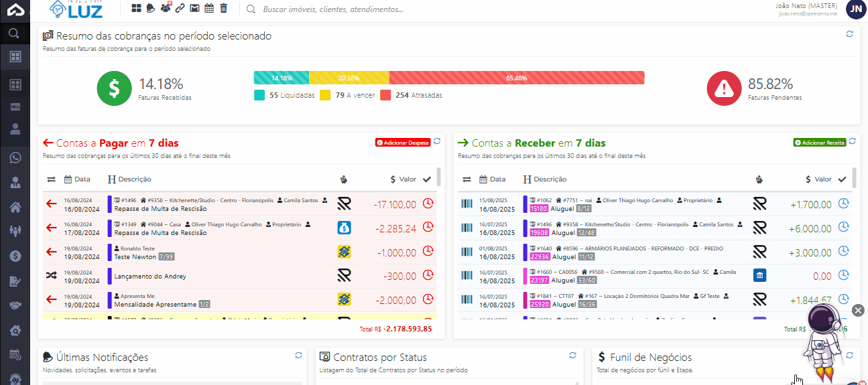Screen dimensions: 868x385
Task: Open João Neto user avatar menu
Action: coord(855,9)
